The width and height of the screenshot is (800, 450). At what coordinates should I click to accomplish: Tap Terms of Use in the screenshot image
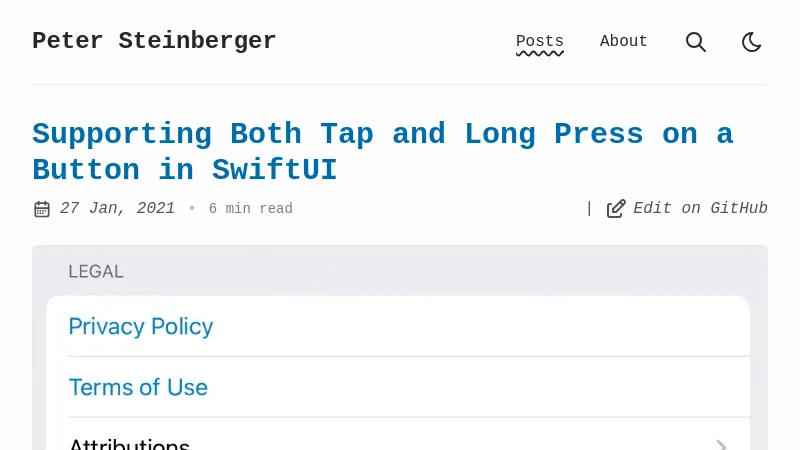(x=138, y=387)
